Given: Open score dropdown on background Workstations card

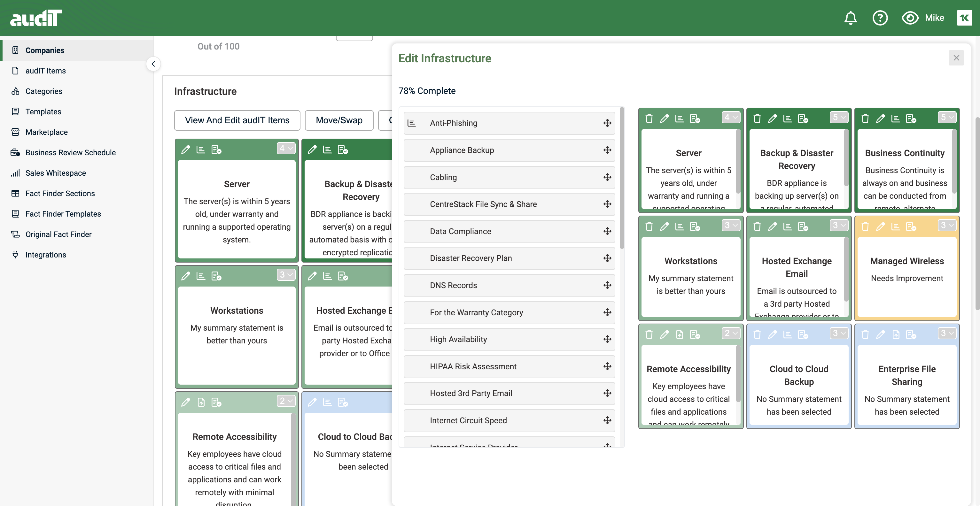Looking at the screenshot, I should point(286,274).
